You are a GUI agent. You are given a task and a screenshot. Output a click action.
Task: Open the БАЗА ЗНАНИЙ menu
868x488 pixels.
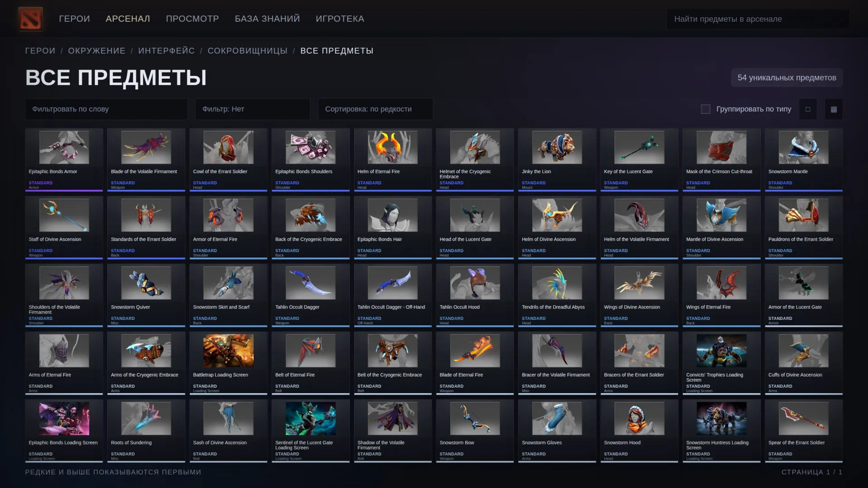click(267, 19)
